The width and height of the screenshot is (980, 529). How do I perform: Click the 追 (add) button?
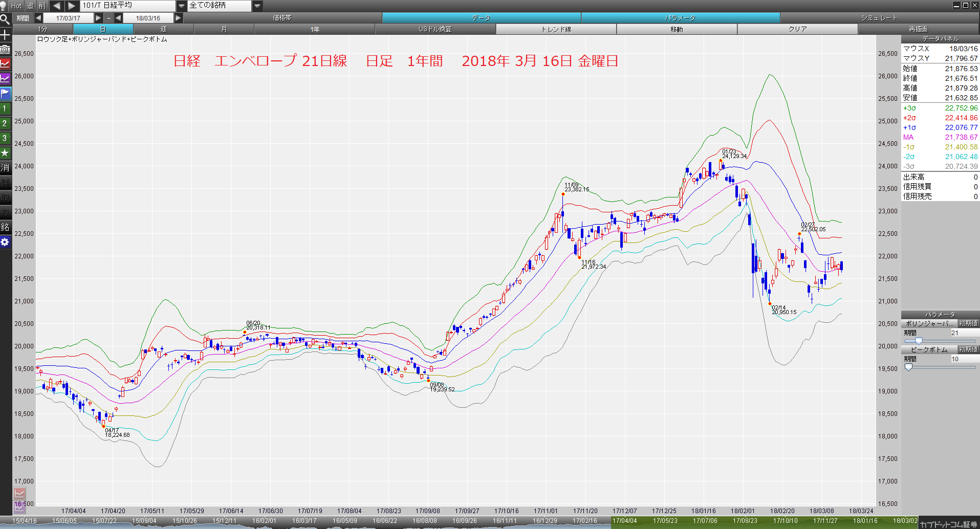pyautogui.click(x=30, y=6)
